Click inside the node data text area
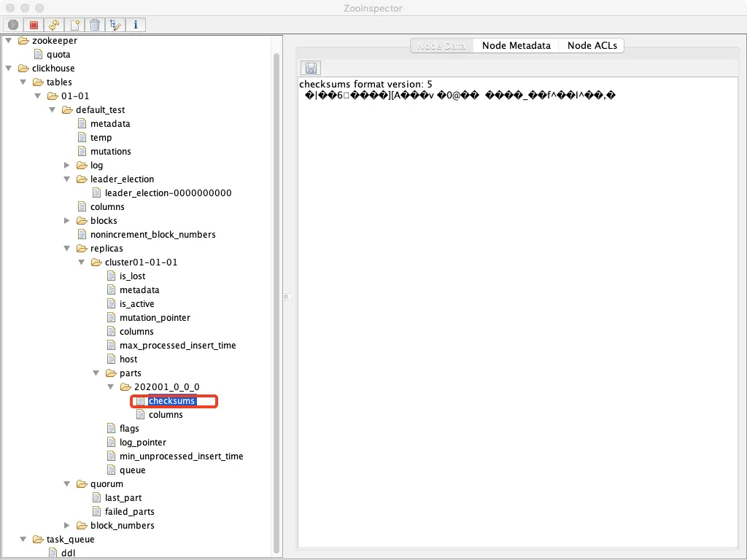 point(517,313)
